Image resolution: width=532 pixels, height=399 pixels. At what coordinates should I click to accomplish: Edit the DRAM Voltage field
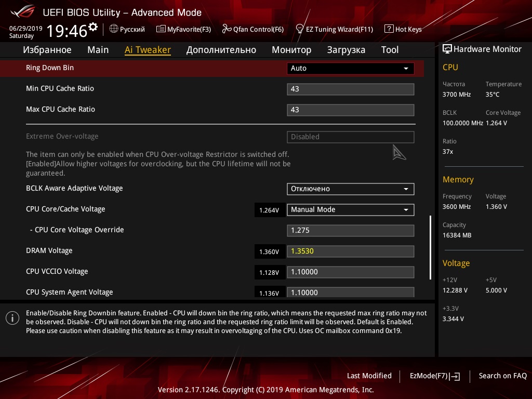pos(351,251)
